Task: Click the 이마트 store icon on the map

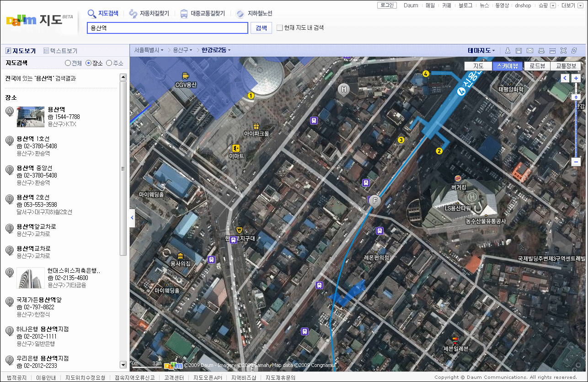Action: point(236,148)
